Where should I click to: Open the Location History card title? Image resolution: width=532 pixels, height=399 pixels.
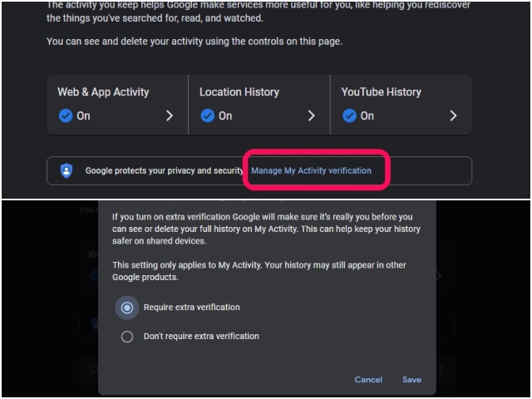239,92
